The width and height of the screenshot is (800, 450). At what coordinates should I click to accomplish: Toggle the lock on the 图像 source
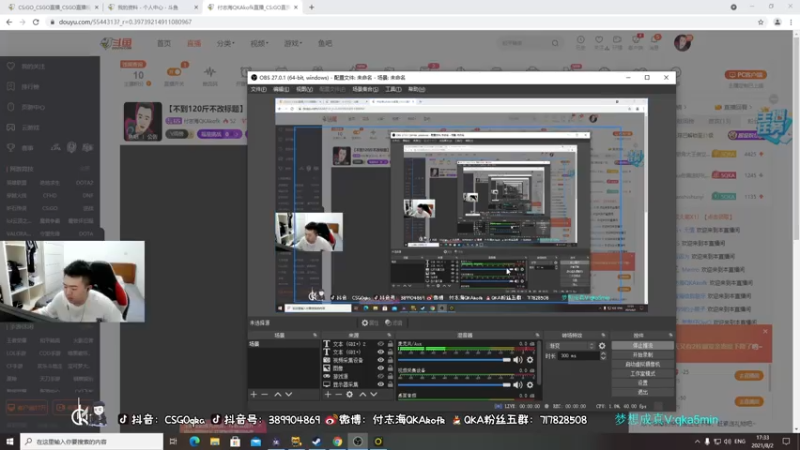tap(390, 368)
